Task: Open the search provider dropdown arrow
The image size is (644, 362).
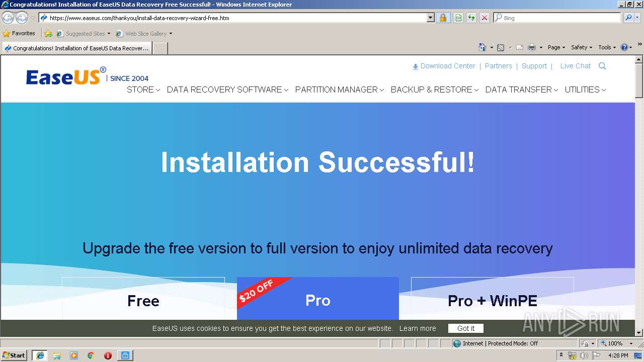Action: point(637,18)
